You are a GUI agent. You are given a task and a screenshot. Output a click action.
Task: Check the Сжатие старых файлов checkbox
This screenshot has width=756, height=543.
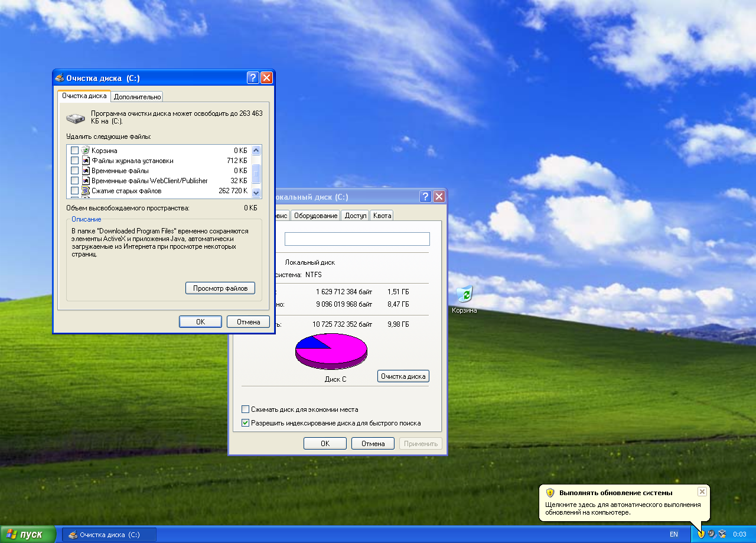74,191
